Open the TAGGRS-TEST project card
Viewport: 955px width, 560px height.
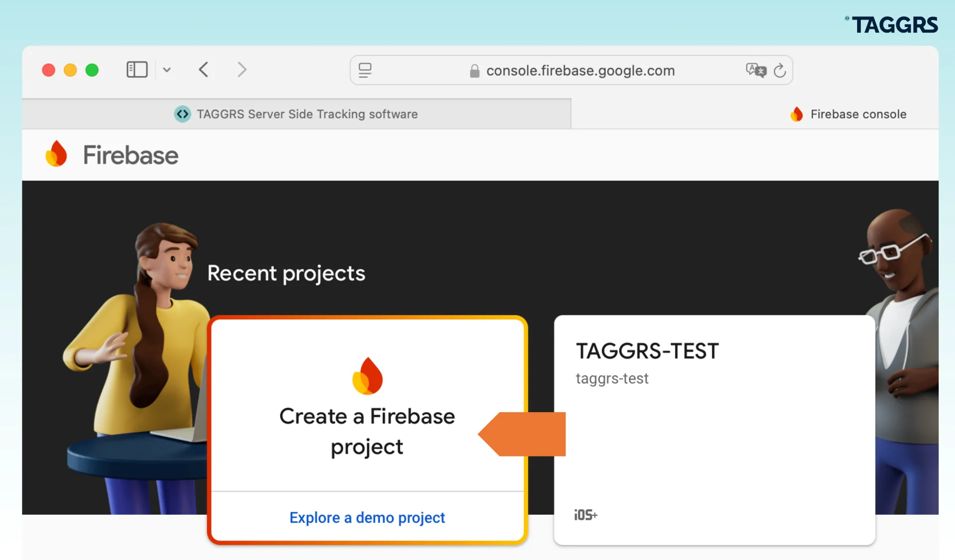[714, 430]
